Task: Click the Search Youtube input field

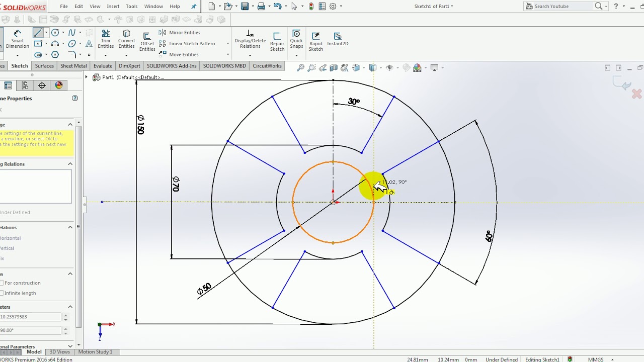Action: 563,7
